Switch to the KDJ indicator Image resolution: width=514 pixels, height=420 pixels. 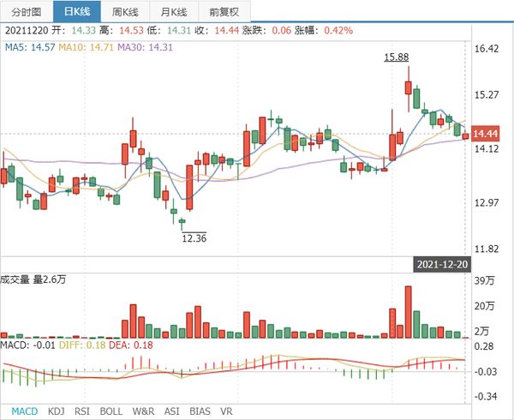pos(57,411)
